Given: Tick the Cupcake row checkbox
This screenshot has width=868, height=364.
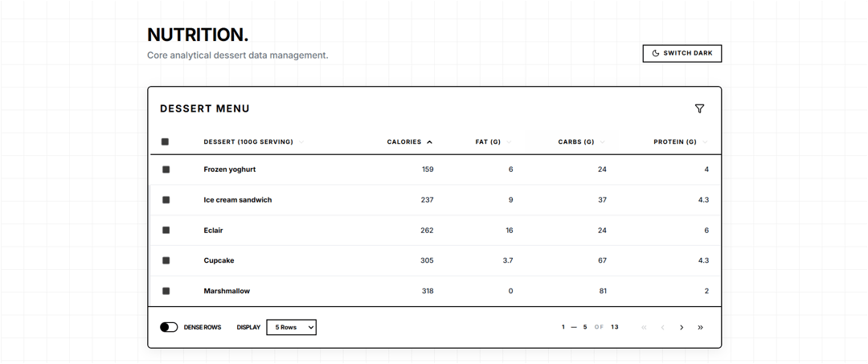Looking at the screenshot, I should [166, 260].
